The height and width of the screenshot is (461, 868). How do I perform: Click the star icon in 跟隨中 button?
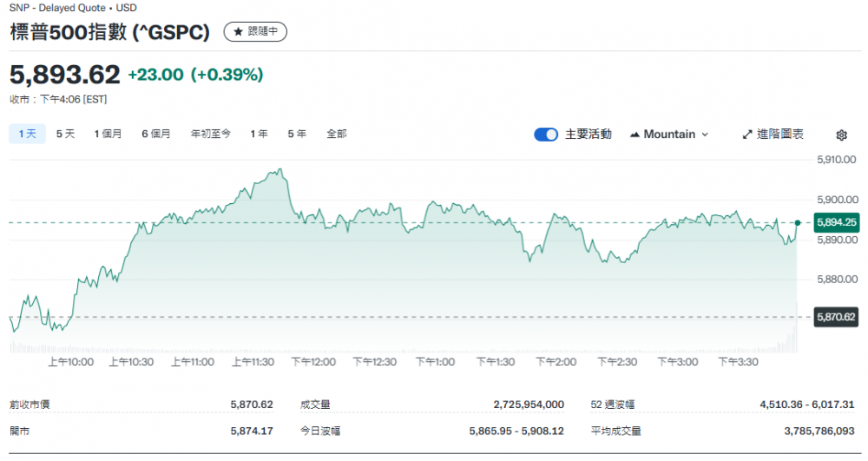(238, 31)
